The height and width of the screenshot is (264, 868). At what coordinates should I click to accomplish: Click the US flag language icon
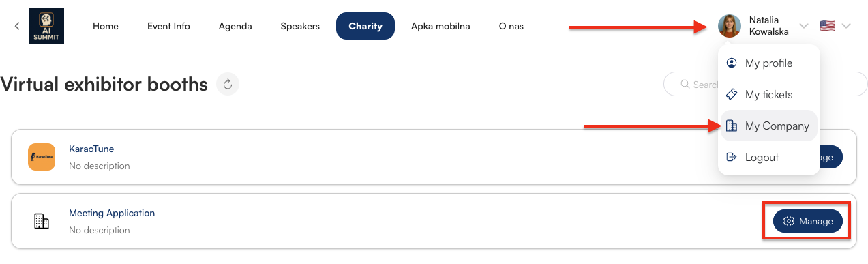[x=828, y=26]
